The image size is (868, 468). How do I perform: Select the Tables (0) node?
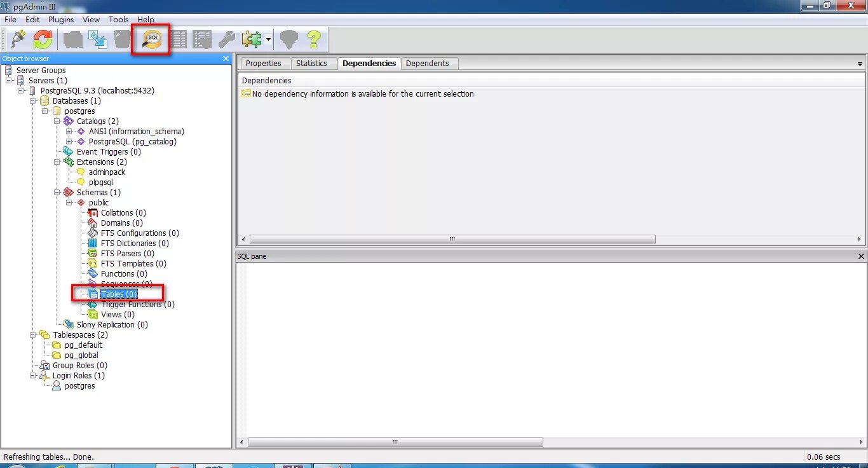pos(118,294)
